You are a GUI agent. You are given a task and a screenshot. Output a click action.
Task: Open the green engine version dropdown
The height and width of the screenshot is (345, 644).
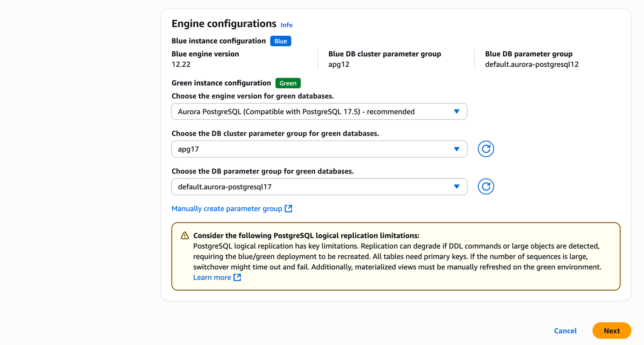coord(319,112)
